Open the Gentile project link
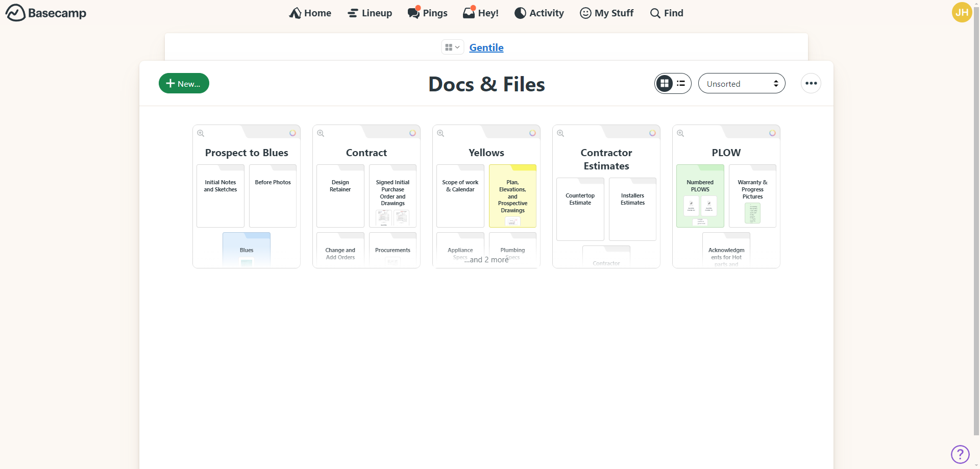Image resolution: width=980 pixels, height=469 pixels. [x=486, y=47]
